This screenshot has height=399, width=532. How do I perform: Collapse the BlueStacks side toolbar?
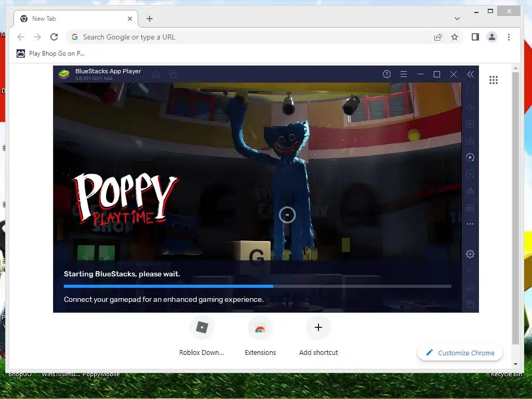[x=470, y=74]
